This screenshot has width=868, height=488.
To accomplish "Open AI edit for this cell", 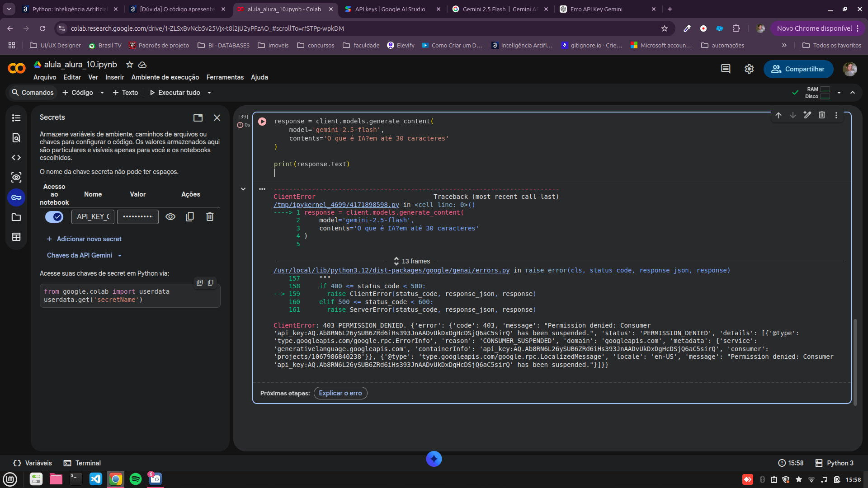I will tap(807, 115).
